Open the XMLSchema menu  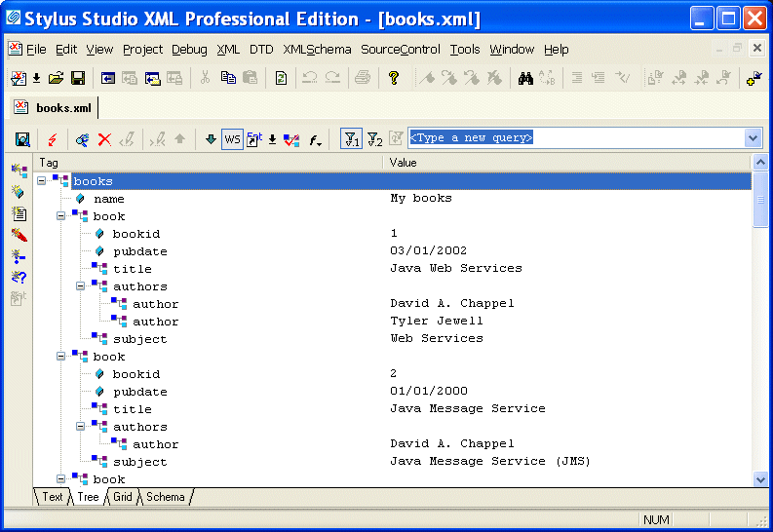(317, 50)
